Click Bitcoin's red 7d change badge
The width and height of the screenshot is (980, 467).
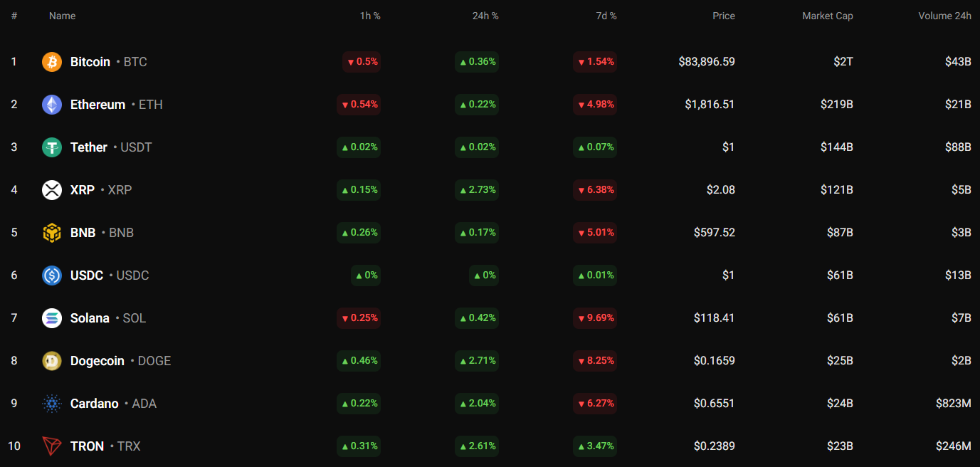pyautogui.click(x=595, y=62)
